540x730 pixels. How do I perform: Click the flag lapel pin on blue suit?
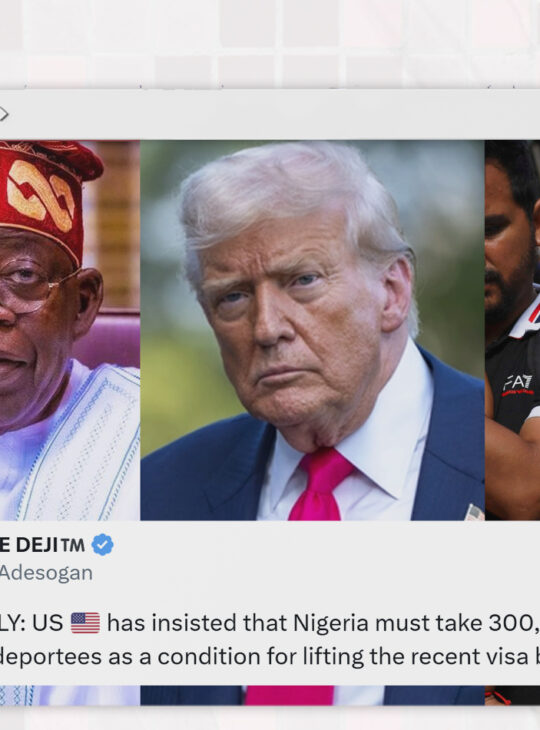pyautogui.click(x=475, y=512)
